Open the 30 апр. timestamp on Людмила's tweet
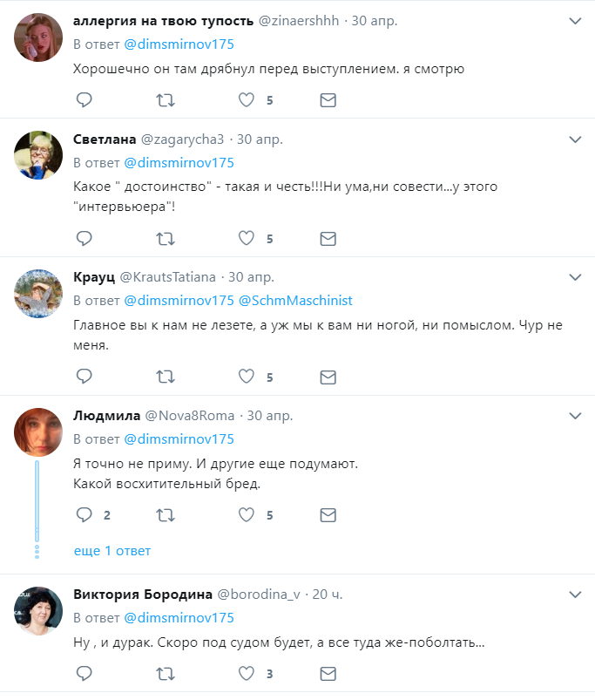The height and width of the screenshot is (700, 595). click(270, 416)
